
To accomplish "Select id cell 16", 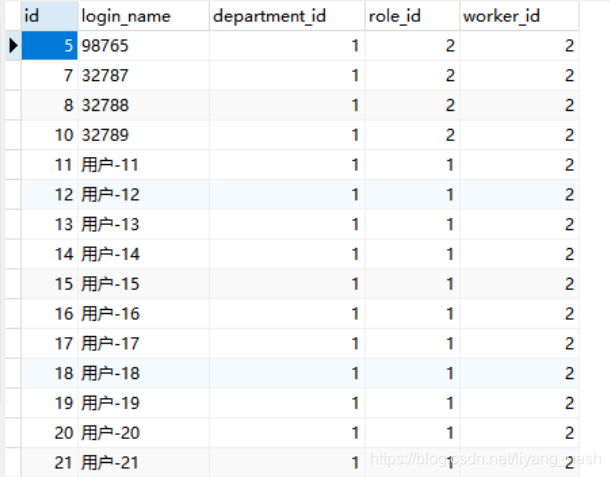I will click(49, 314).
